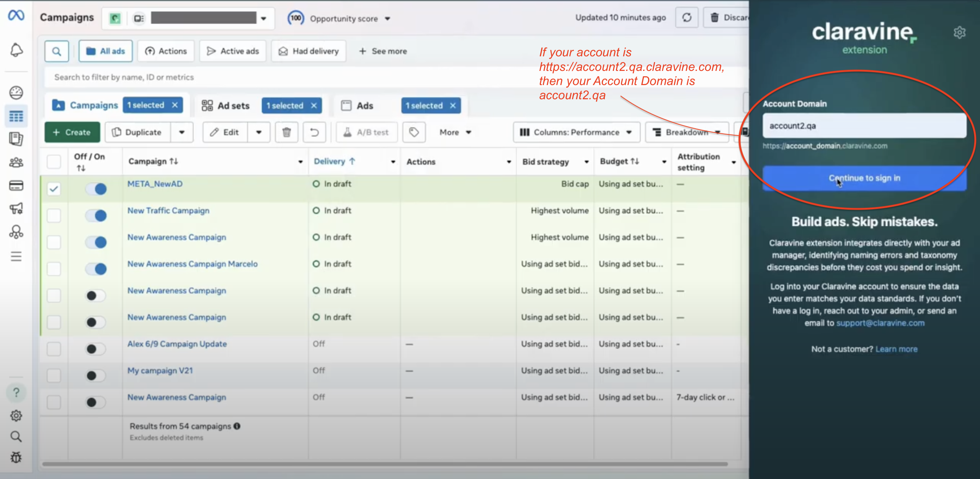Open the More actions dropdown
This screenshot has width=980, height=479.
tap(455, 132)
